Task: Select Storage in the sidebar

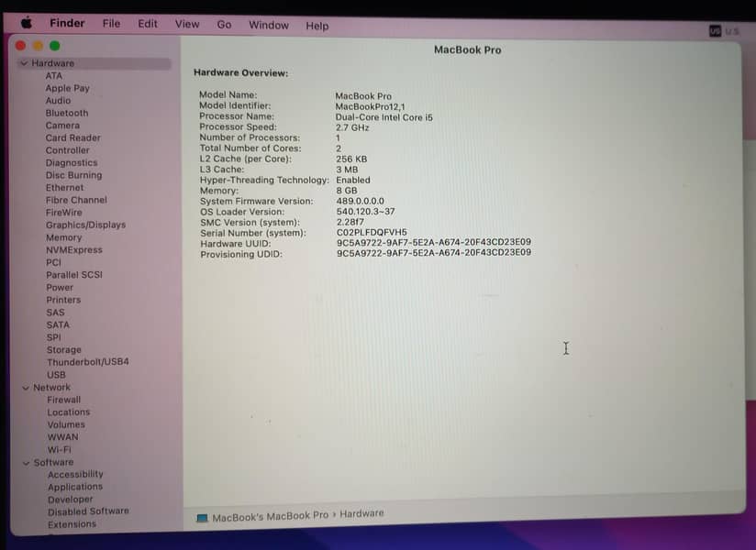Action: point(64,350)
